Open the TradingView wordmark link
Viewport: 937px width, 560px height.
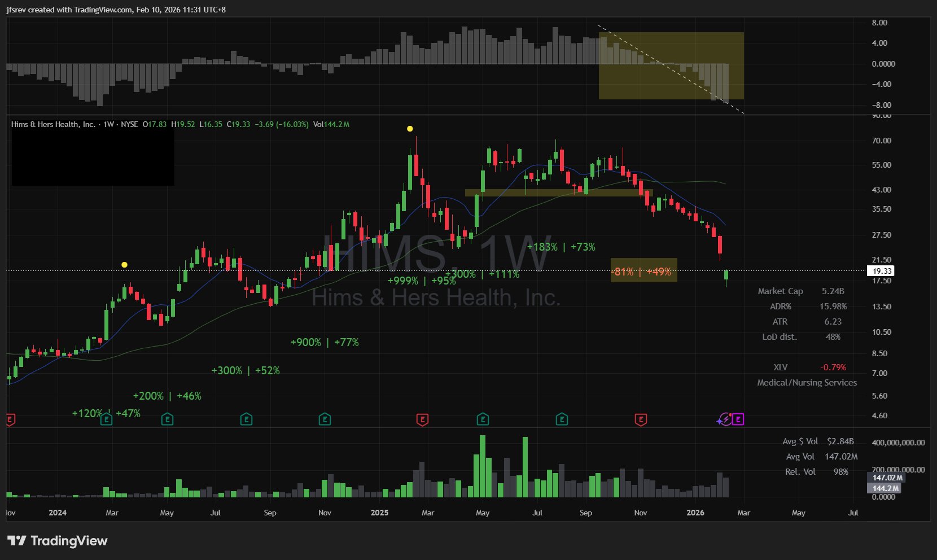[x=69, y=541]
